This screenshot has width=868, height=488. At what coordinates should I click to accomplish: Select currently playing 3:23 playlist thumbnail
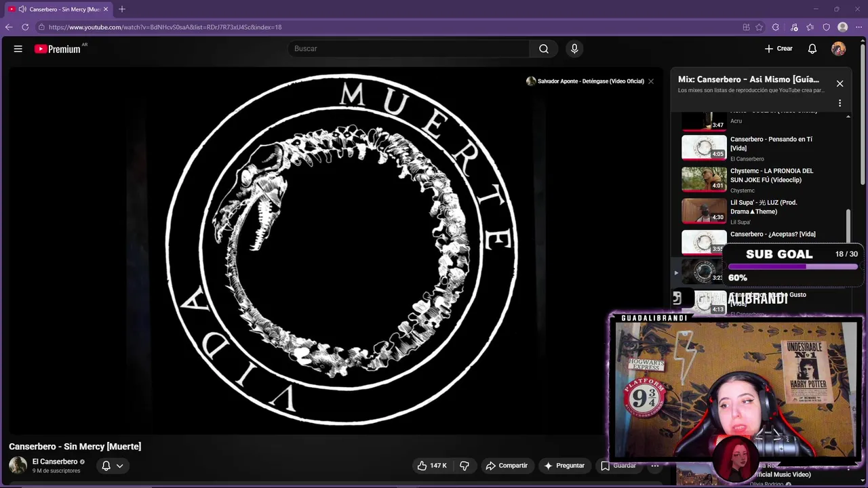point(703,271)
